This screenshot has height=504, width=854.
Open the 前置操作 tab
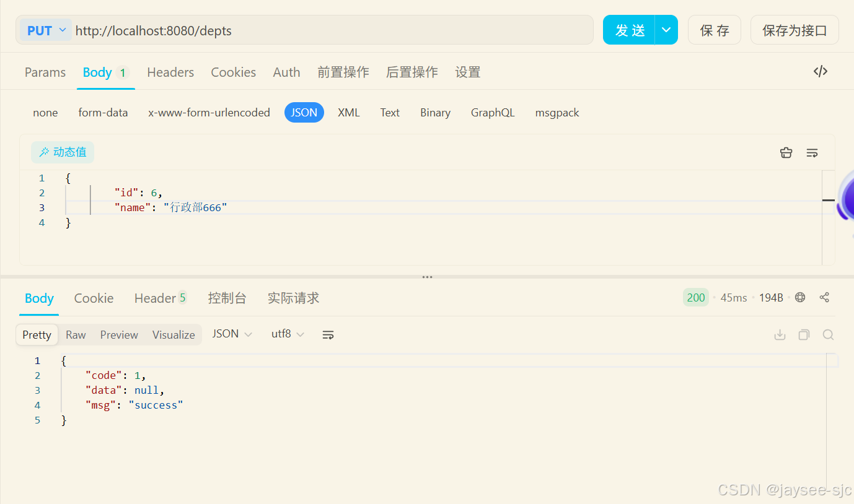343,72
